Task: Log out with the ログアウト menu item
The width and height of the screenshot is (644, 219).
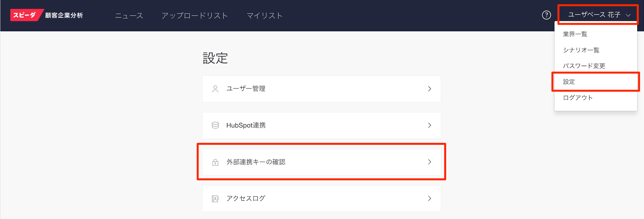Action: [578, 98]
